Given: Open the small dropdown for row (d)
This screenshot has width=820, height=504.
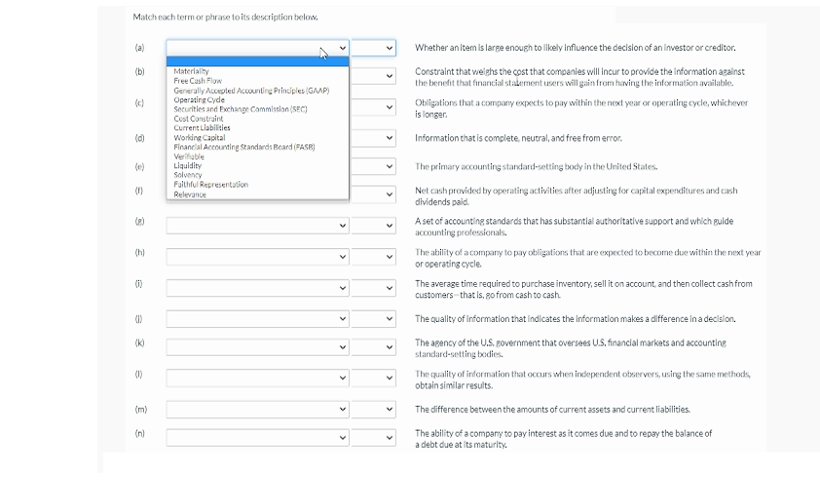Looking at the screenshot, I should 373,138.
